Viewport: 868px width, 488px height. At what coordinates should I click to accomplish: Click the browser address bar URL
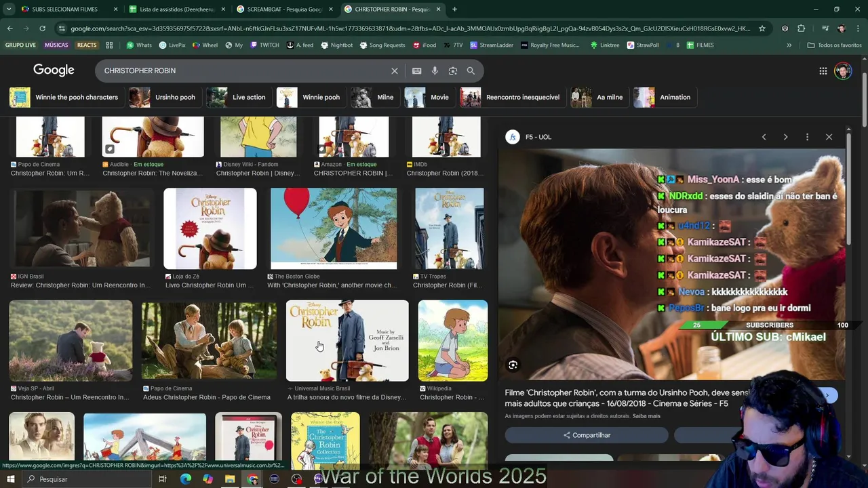[410, 28]
